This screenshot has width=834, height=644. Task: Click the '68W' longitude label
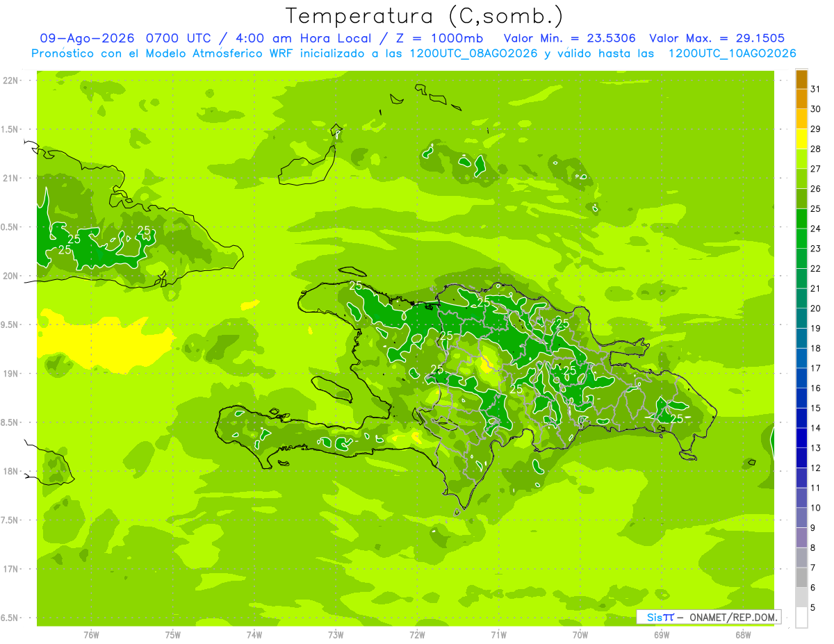pyautogui.click(x=743, y=635)
